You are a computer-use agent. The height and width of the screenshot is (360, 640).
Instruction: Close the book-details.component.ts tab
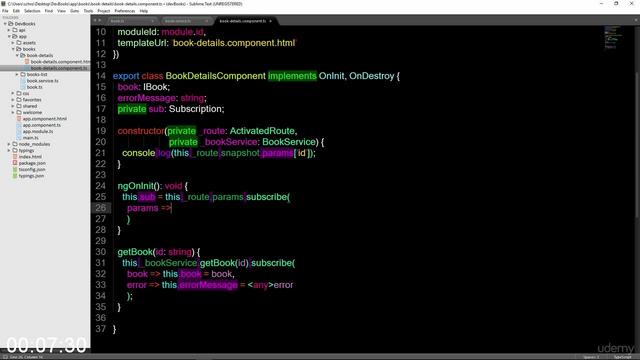(270, 21)
